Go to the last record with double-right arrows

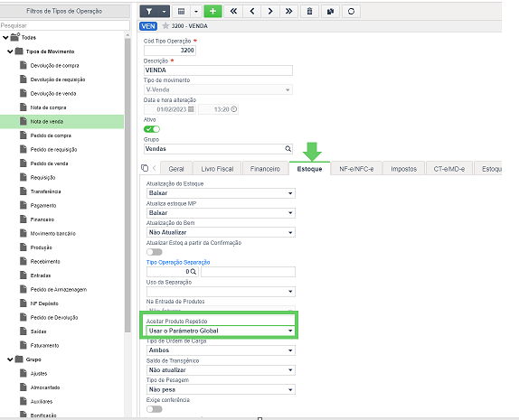point(288,11)
